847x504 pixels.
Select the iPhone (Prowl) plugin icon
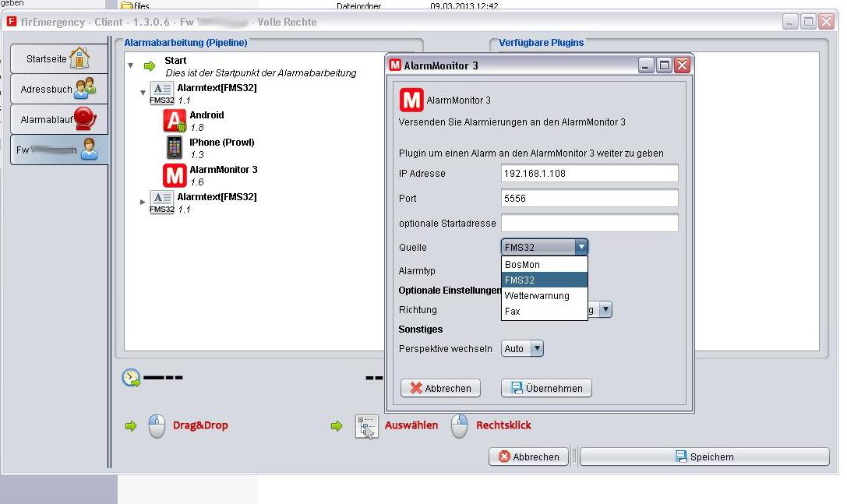click(x=175, y=148)
